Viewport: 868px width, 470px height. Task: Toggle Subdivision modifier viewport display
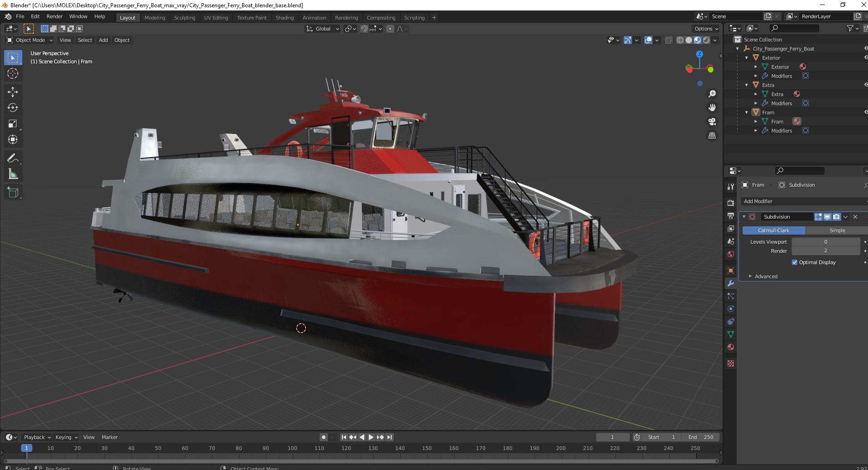pyautogui.click(x=827, y=217)
